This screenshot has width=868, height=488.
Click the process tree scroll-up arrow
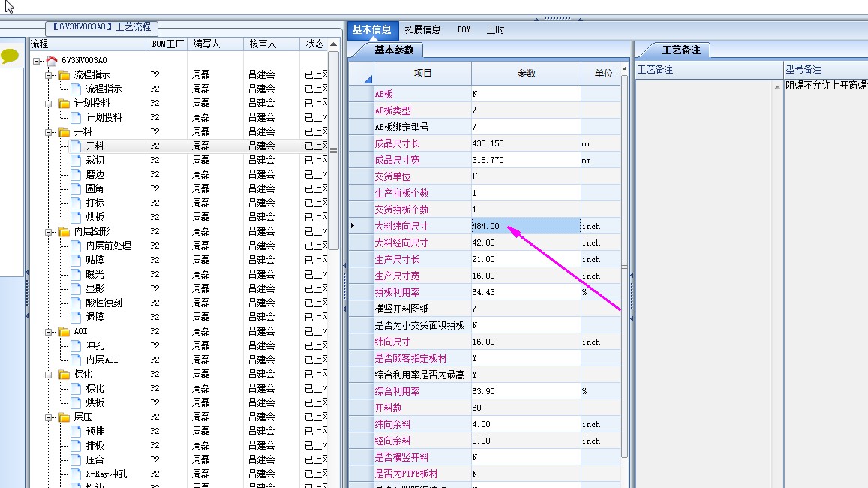coord(333,44)
